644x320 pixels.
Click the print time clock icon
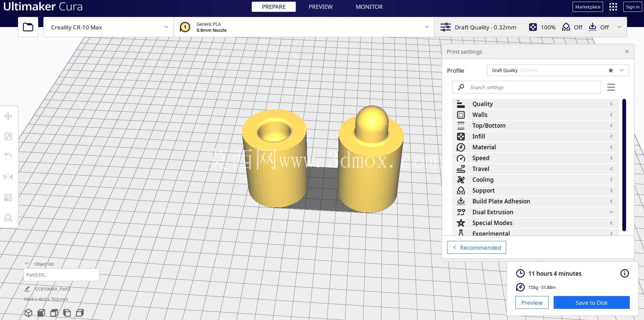[520, 273]
